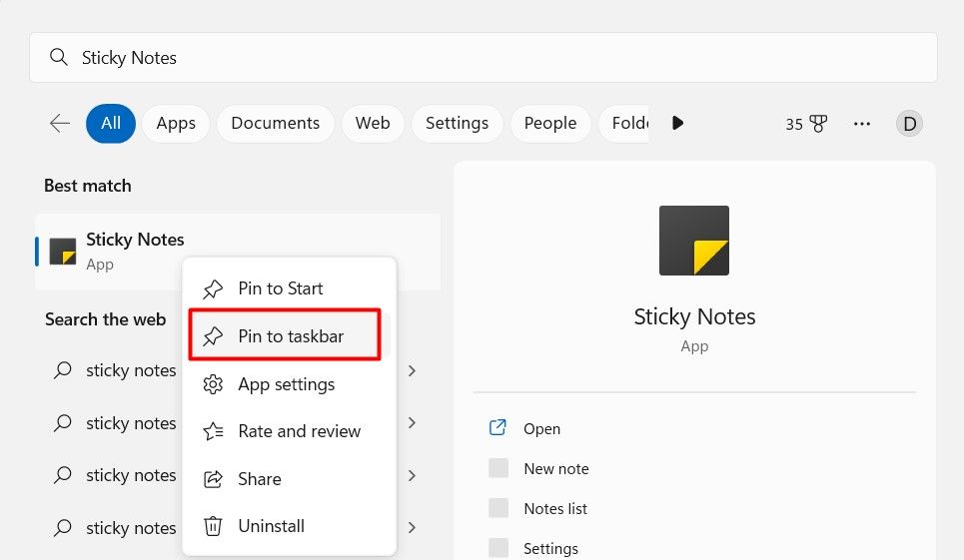964x560 pixels.
Task: Click the search magnifier icon in search box
Action: pyautogui.click(x=58, y=57)
